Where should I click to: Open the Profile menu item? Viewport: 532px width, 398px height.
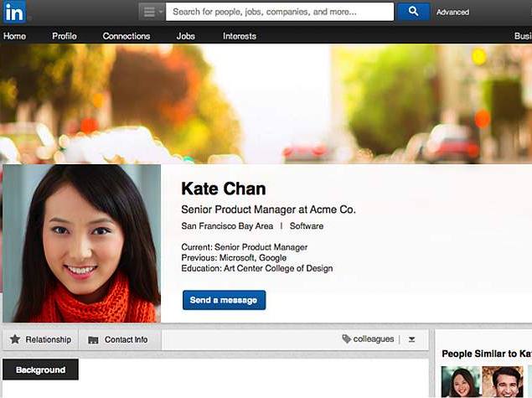click(x=65, y=36)
